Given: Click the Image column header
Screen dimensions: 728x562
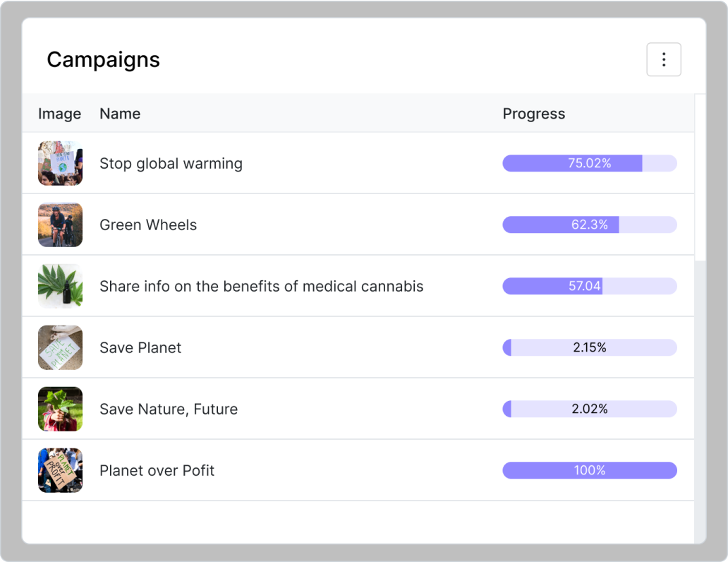Looking at the screenshot, I should [x=59, y=114].
